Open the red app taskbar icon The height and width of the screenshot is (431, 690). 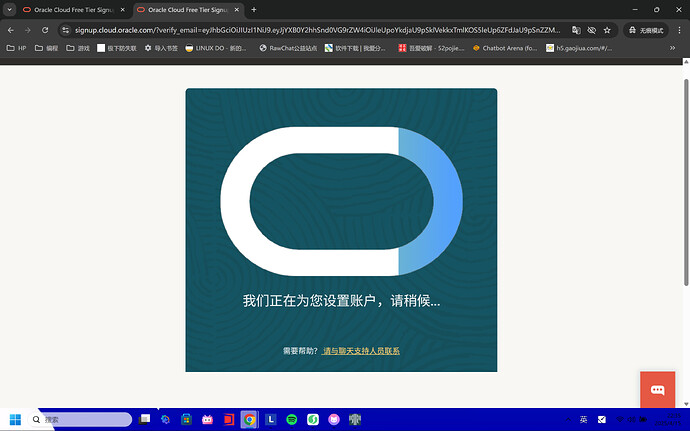(x=228, y=420)
